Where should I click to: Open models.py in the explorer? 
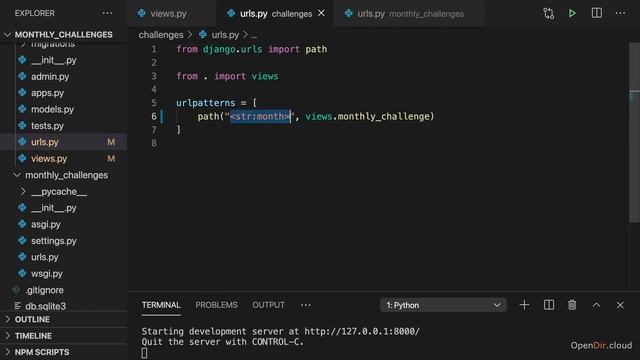pos(52,109)
